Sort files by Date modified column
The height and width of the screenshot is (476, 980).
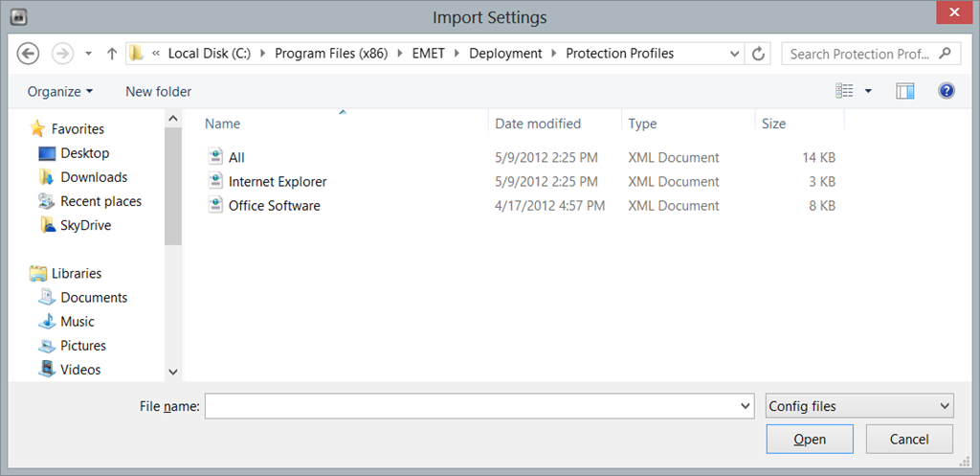(538, 124)
